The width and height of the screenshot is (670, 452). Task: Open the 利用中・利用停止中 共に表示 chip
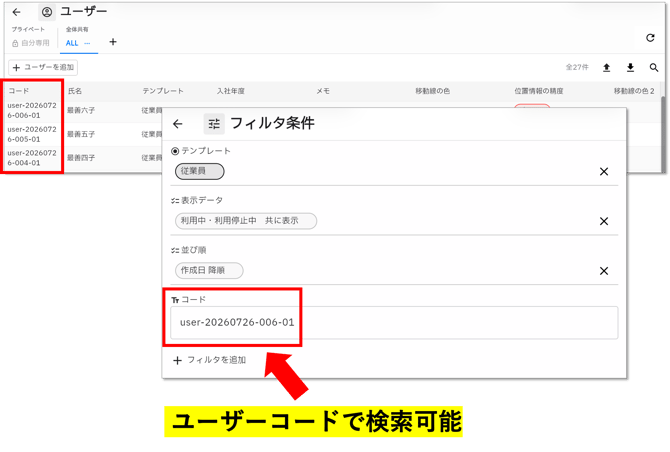(x=246, y=221)
